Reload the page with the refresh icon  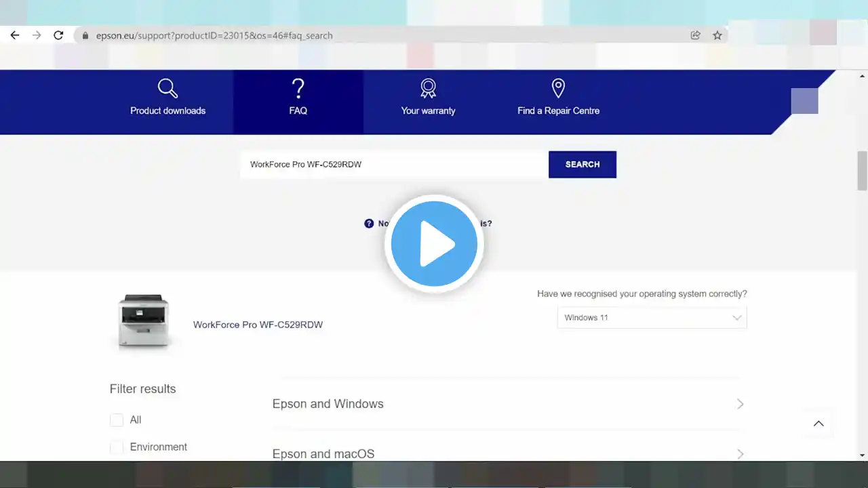58,35
